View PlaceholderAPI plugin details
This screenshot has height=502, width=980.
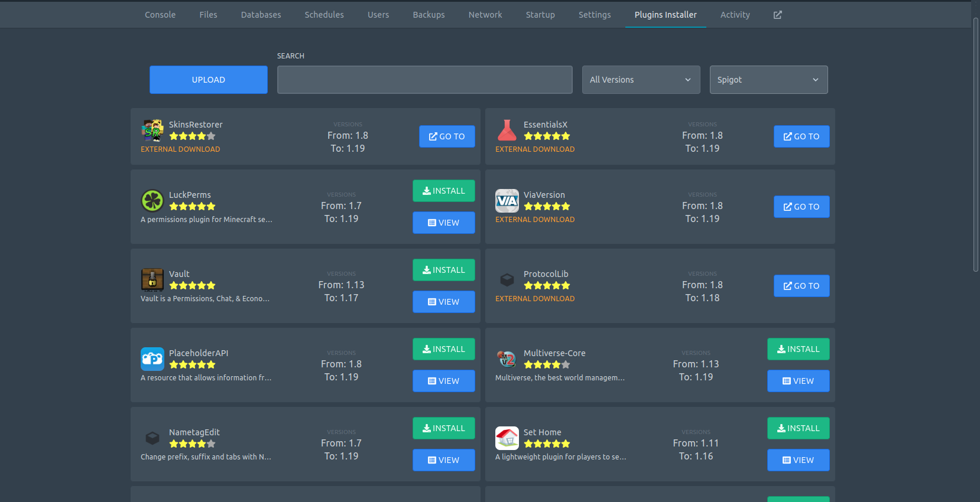coord(444,381)
